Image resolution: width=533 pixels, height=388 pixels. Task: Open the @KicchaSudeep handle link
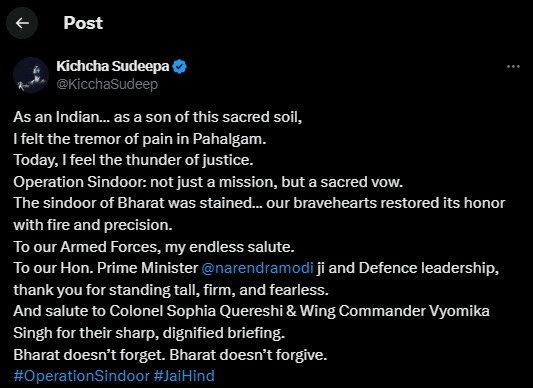[107, 84]
